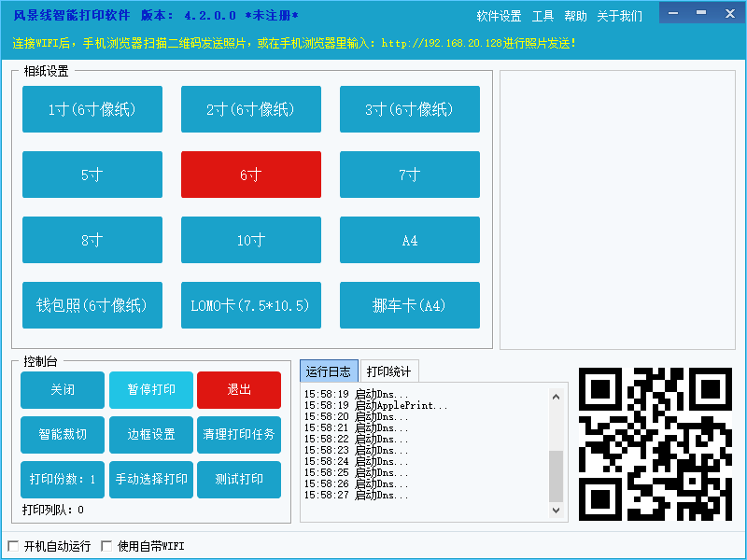Open 边框设置 border settings
This screenshot has height=560, width=747.
tap(151, 434)
